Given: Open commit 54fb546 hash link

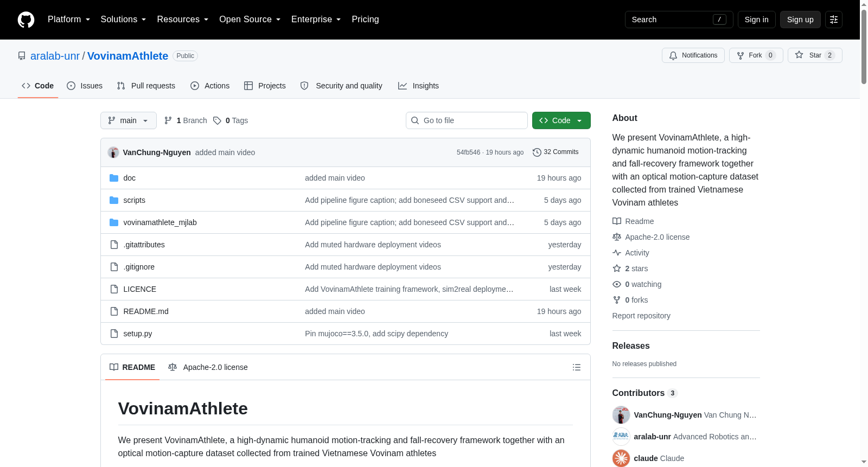Looking at the screenshot, I should click(468, 152).
